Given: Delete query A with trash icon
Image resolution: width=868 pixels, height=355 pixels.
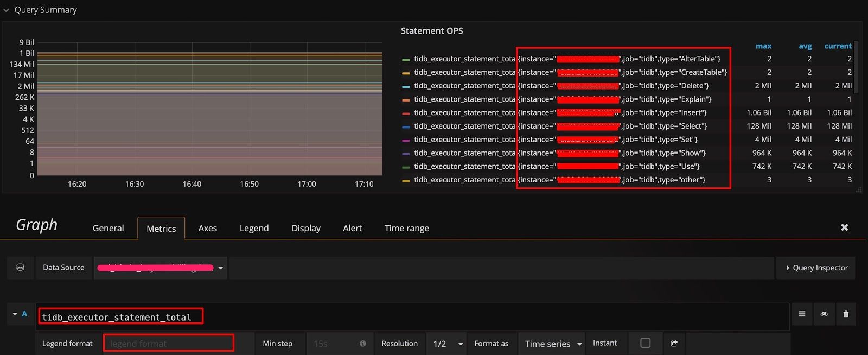Looking at the screenshot, I should click(846, 314).
